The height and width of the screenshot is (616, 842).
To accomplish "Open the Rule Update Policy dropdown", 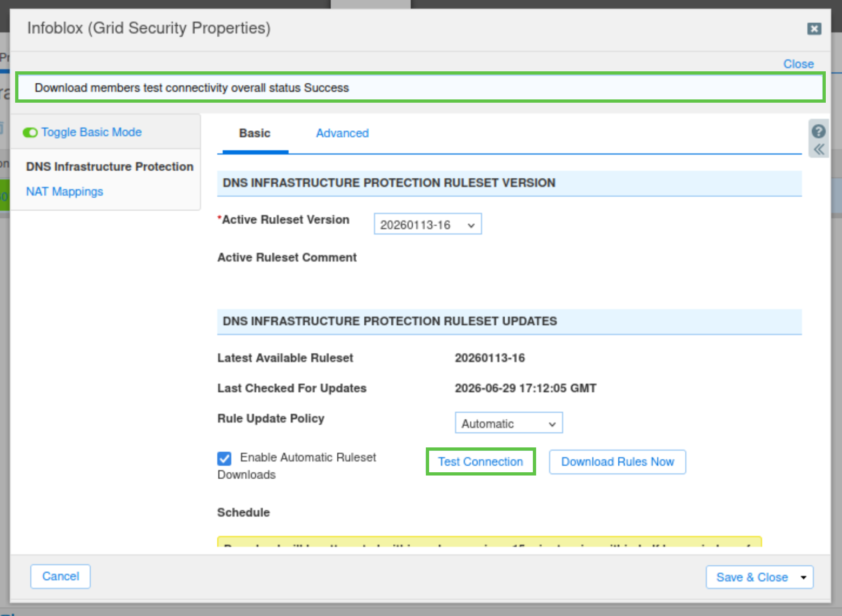I will [x=509, y=423].
